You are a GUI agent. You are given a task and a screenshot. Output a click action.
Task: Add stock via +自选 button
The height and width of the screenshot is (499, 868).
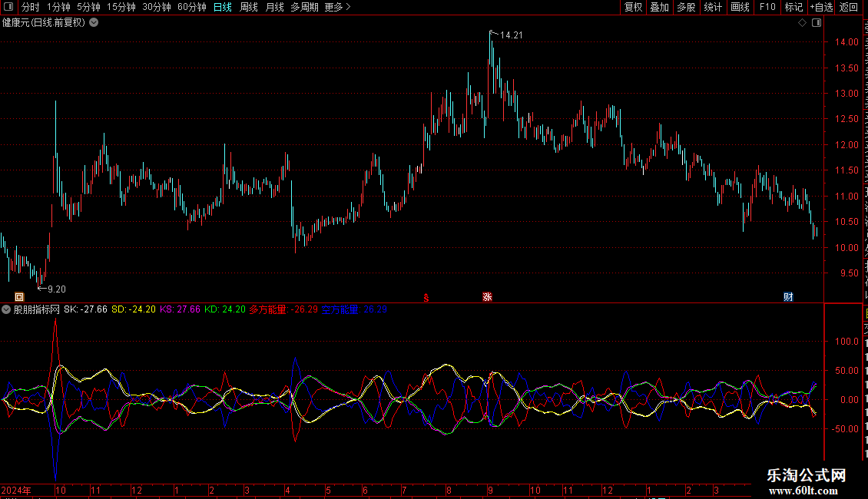[821, 7]
